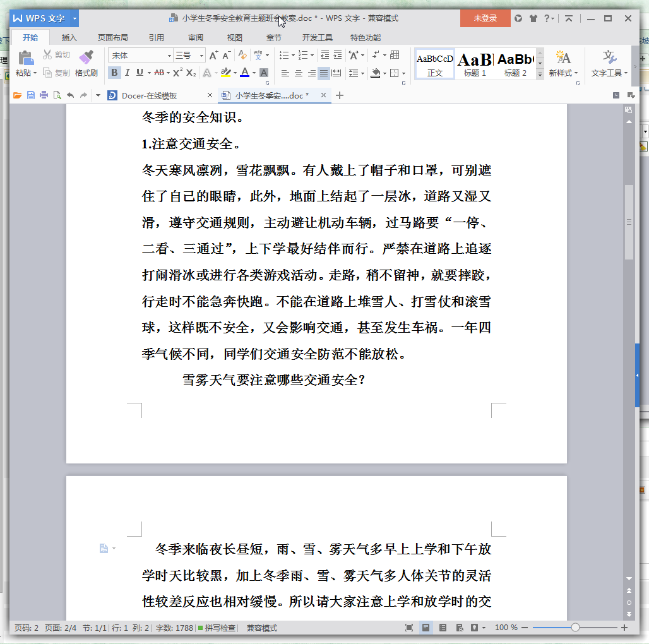Screen dimensions: 649x644
Task: Click the blue font color button
Action: [x=244, y=73]
